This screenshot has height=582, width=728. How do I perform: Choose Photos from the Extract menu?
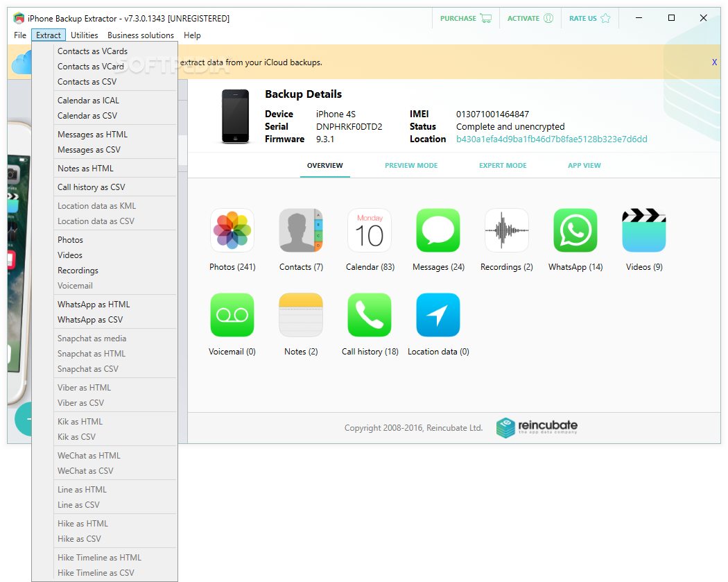click(x=105, y=240)
